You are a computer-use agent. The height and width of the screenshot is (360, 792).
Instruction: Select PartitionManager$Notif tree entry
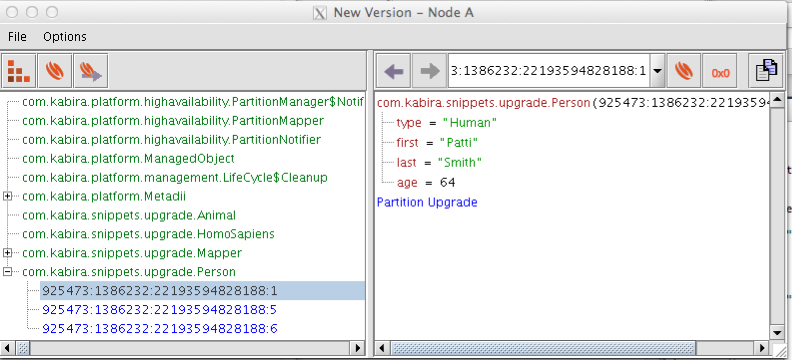[192, 102]
